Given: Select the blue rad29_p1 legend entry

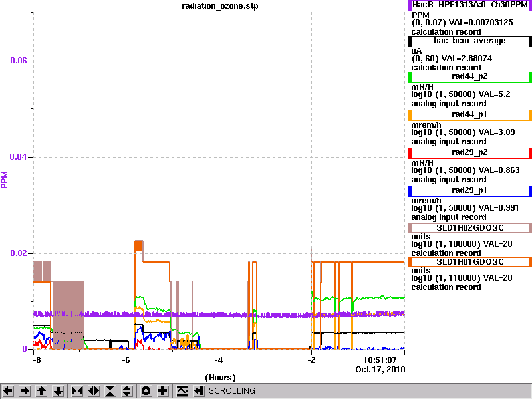Looking at the screenshot, I should point(470,191).
